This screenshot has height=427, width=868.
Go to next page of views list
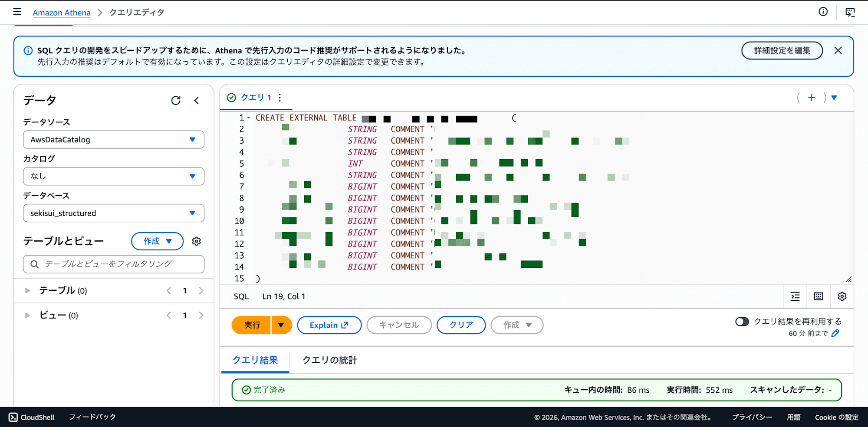click(201, 315)
